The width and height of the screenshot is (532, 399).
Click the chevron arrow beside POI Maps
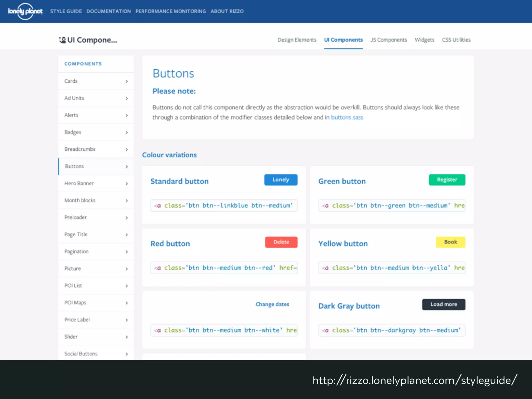[x=127, y=303]
